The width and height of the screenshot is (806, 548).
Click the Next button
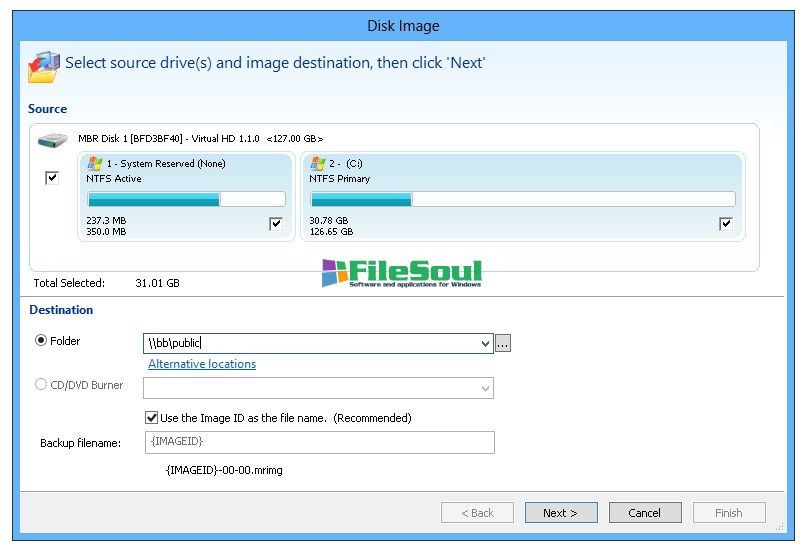pos(561,513)
